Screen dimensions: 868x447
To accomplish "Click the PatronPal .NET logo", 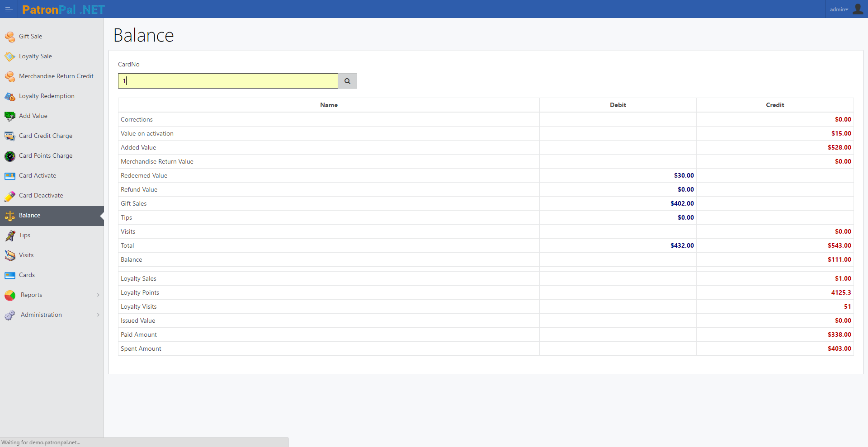I will 63,9.
